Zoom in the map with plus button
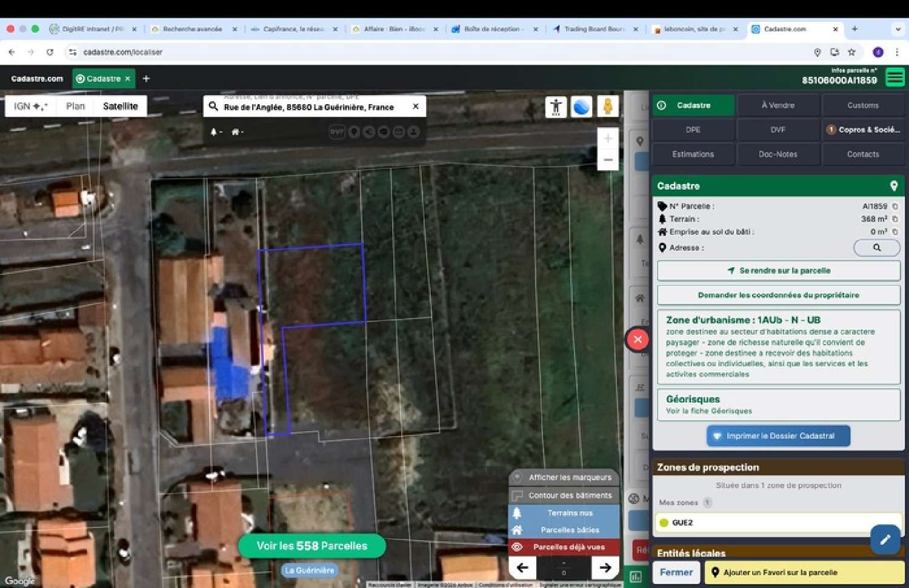The width and height of the screenshot is (909, 588). tap(608, 139)
